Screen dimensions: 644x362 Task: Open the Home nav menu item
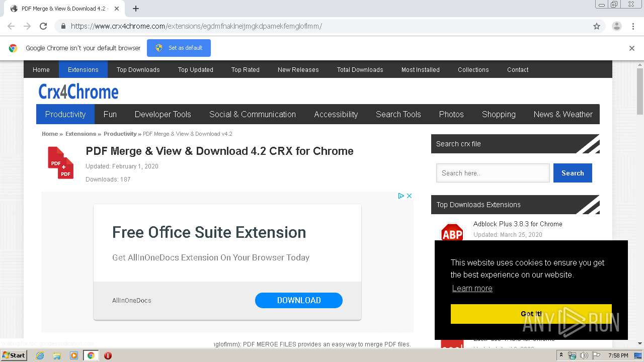pos(41,70)
